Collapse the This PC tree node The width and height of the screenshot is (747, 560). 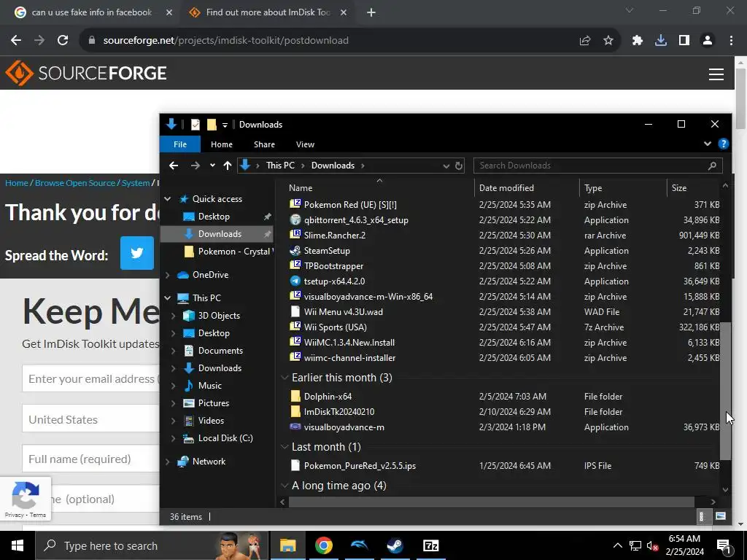point(167,298)
